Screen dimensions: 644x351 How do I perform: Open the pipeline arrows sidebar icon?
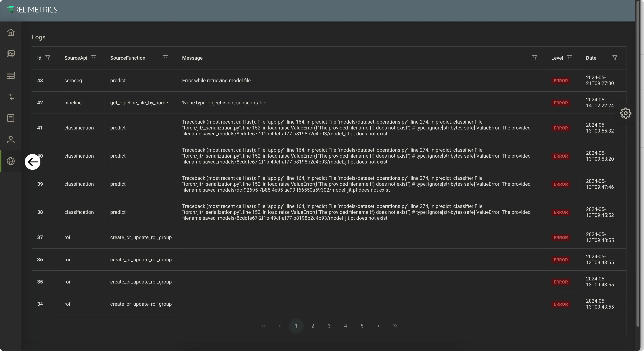point(11,96)
